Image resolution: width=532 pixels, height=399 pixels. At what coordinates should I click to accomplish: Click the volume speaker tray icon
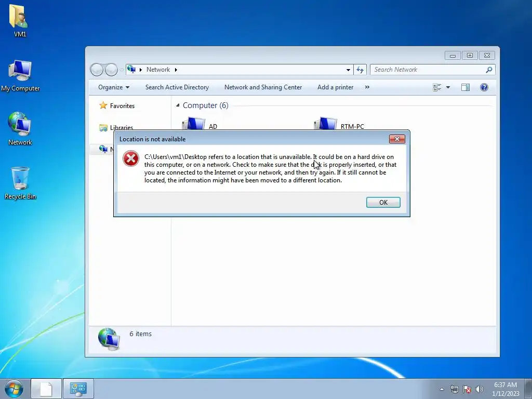coord(480,389)
